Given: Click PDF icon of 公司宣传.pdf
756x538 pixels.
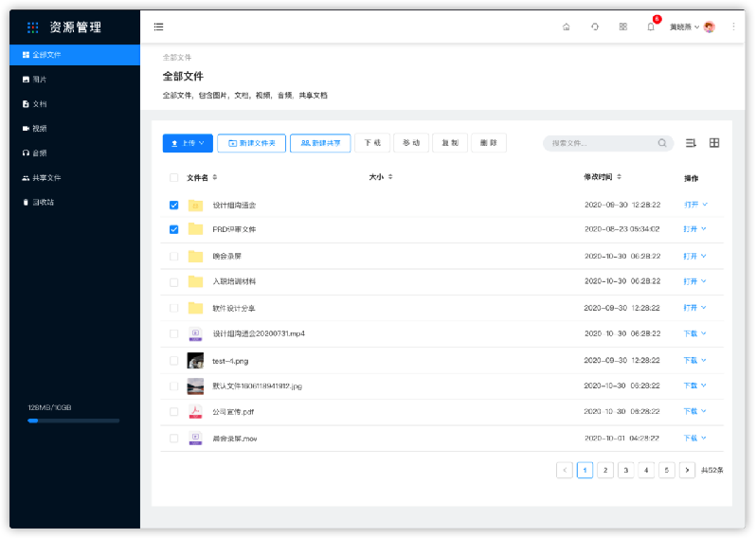Looking at the screenshot, I should point(195,412).
